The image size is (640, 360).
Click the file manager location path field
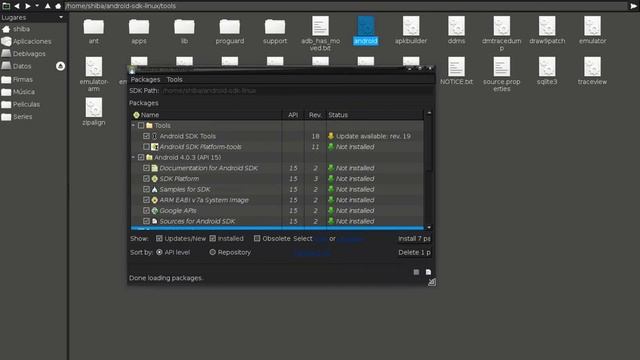click(345, 6)
